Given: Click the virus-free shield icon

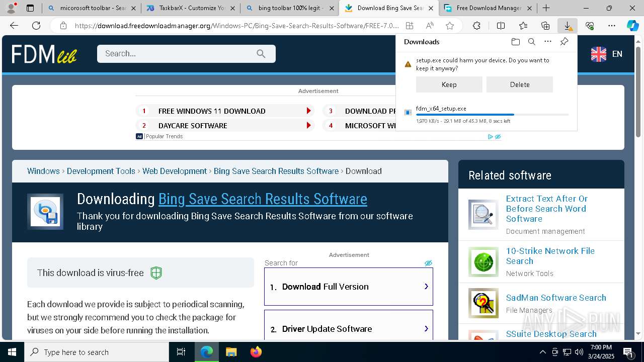Looking at the screenshot, I should [156, 273].
